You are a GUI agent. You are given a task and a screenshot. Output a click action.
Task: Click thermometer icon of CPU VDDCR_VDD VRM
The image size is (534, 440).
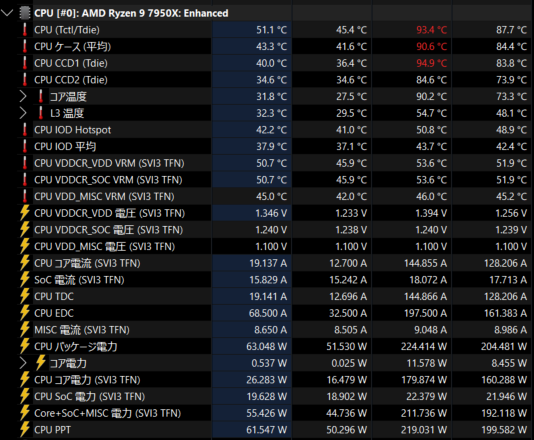[25, 163]
